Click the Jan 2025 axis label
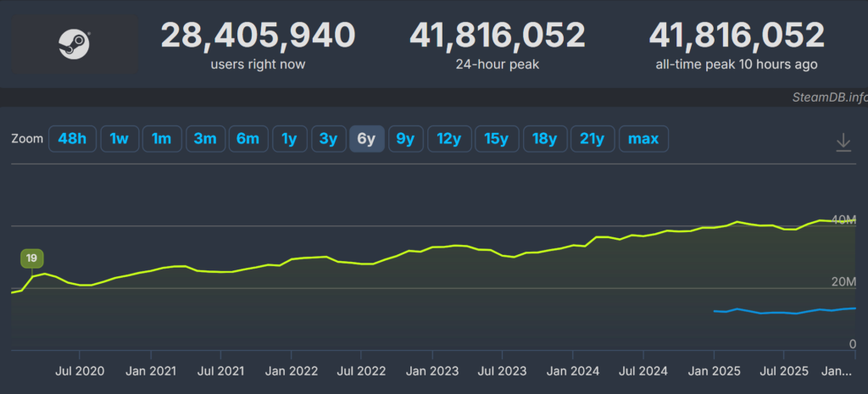Screen dimensions: 868x394 [714, 371]
